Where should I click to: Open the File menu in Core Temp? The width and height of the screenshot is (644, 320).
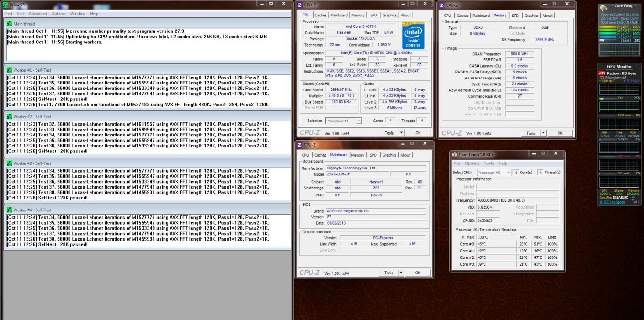click(x=457, y=163)
